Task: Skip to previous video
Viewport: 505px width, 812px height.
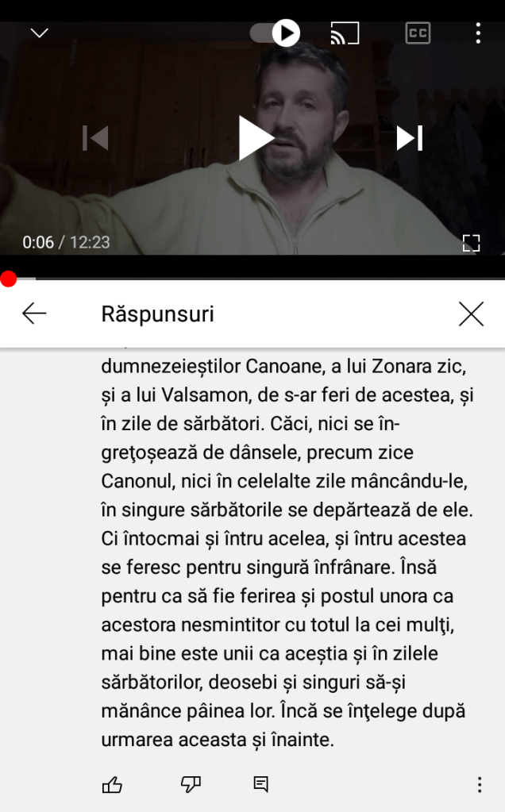Action: point(95,138)
